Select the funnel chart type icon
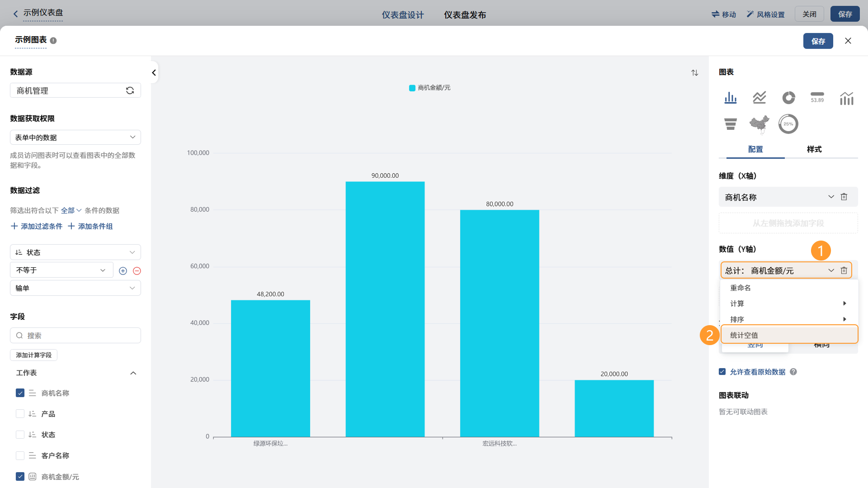The height and width of the screenshot is (488, 868). pos(731,124)
